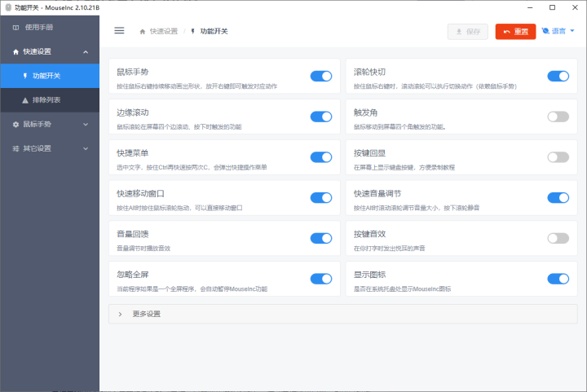Screen dimensions: 587x392
Task: Expand the 鼠标手势 sidebar group chevron
Action: (86, 125)
